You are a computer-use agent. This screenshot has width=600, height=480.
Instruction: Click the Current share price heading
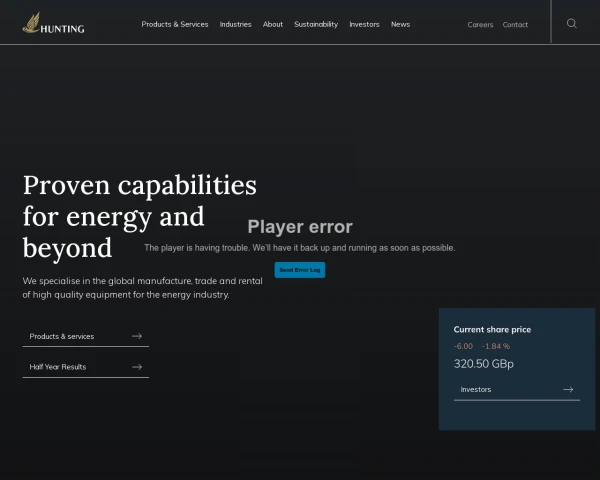[492, 330]
